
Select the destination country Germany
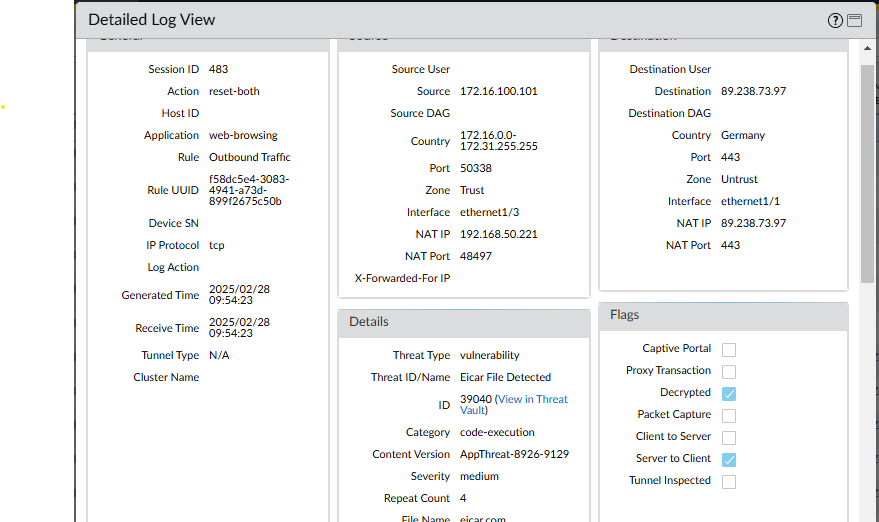click(743, 135)
